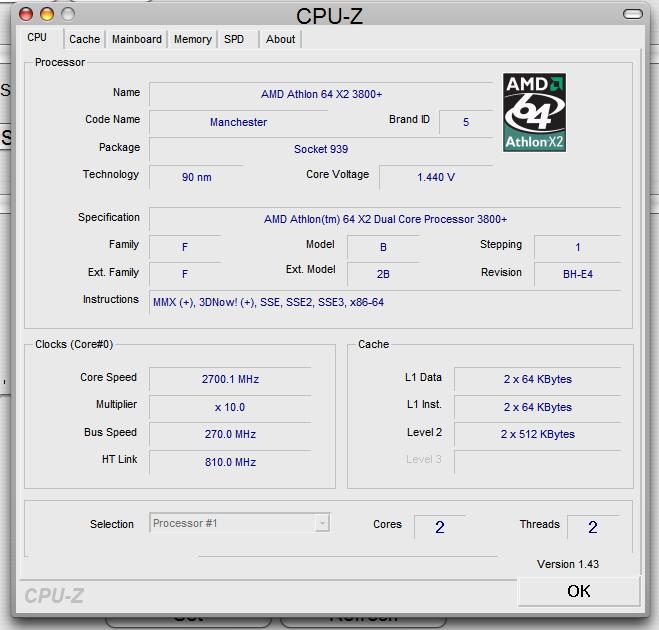Click the Name field AMD Athlon 64 X2 3800+
659x630 pixels.
[x=321, y=94]
